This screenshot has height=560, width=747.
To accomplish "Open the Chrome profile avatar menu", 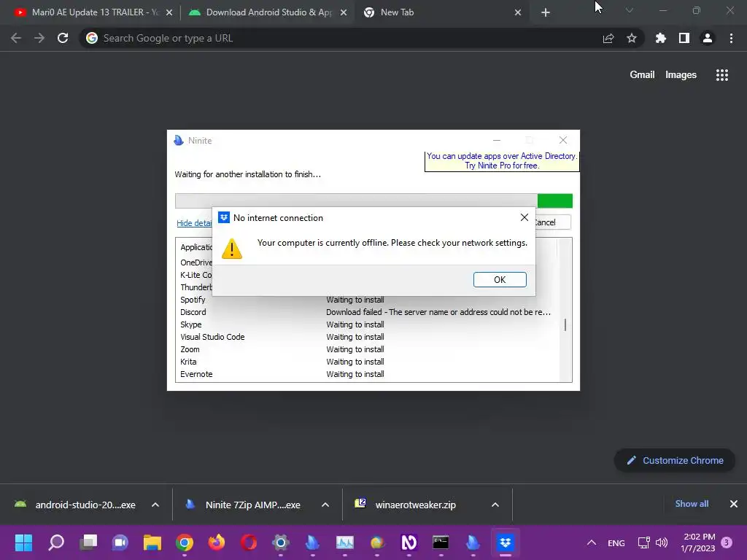I will tap(708, 38).
